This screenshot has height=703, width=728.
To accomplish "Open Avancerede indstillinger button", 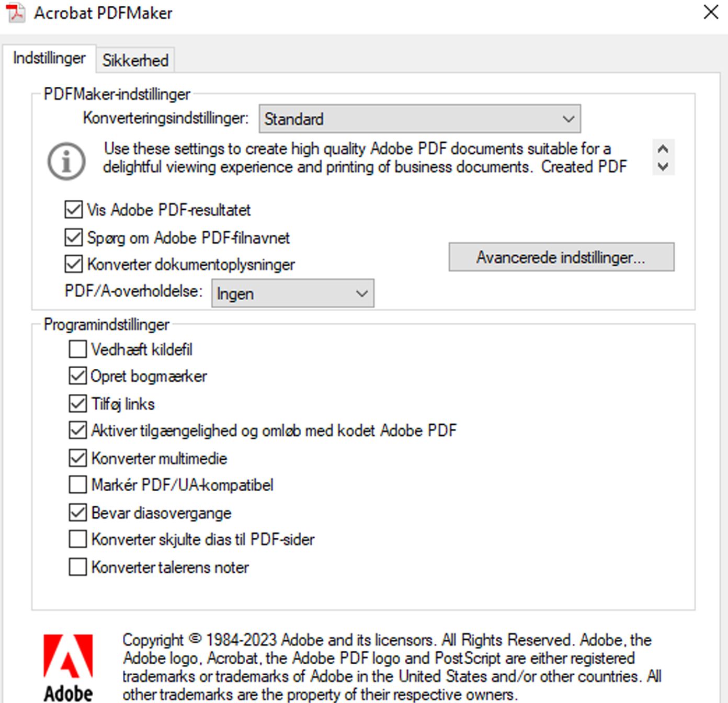I will pyautogui.click(x=561, y=257).
